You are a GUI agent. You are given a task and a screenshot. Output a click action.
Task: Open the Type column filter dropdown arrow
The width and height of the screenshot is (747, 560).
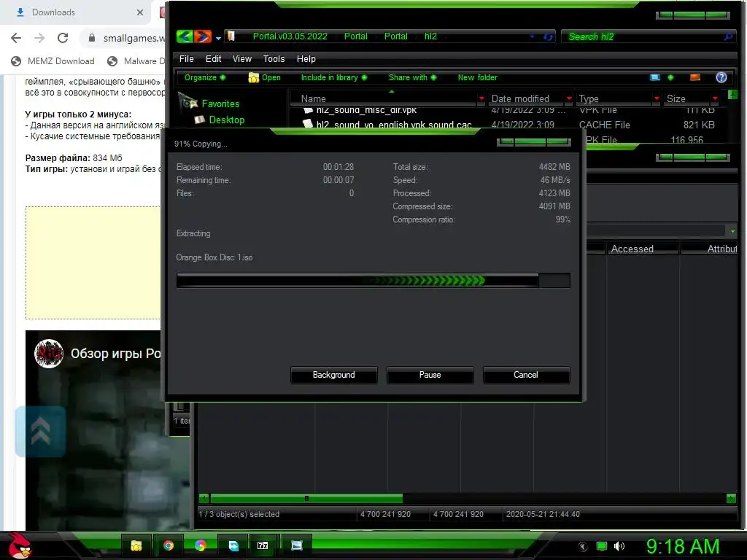[657, 98]
